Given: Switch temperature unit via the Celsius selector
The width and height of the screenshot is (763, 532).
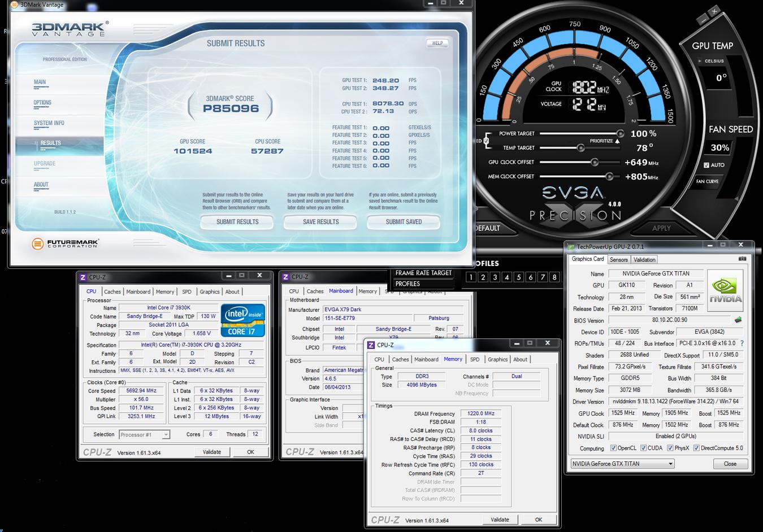Looking at the screenshot, I should (711, 61).
